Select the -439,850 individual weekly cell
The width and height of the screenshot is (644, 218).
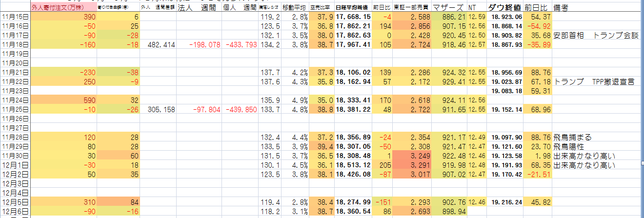point(241,110)
